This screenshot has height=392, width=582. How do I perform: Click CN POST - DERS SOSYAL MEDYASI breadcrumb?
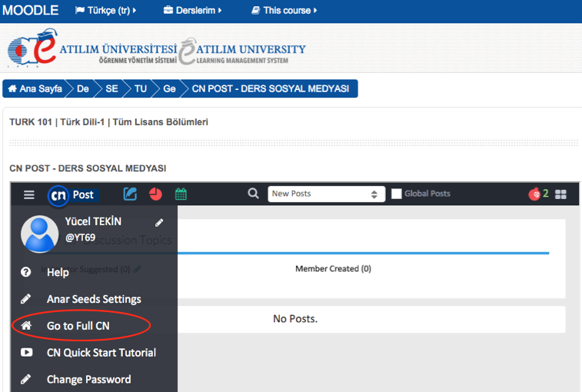coord(271,88)
